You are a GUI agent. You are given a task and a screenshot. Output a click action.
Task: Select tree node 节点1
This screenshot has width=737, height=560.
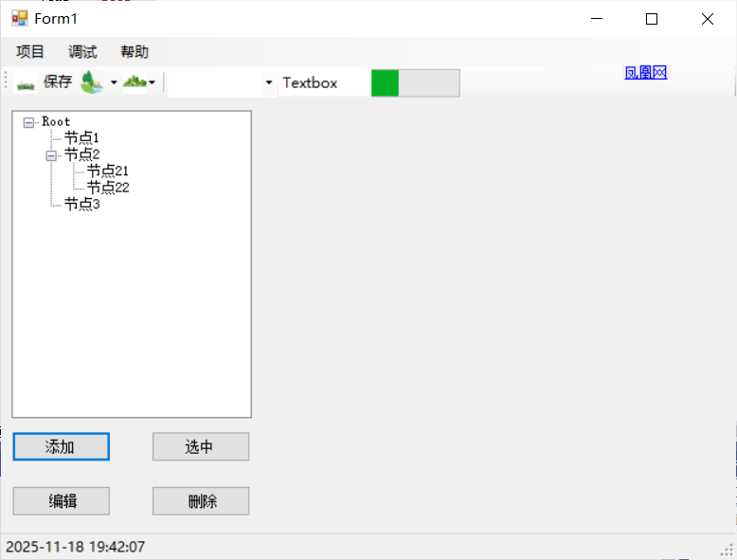(81, 138)
